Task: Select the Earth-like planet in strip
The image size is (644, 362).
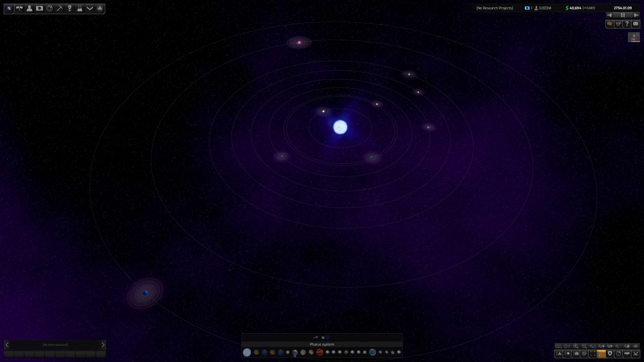Action: (x=295, y=352)
